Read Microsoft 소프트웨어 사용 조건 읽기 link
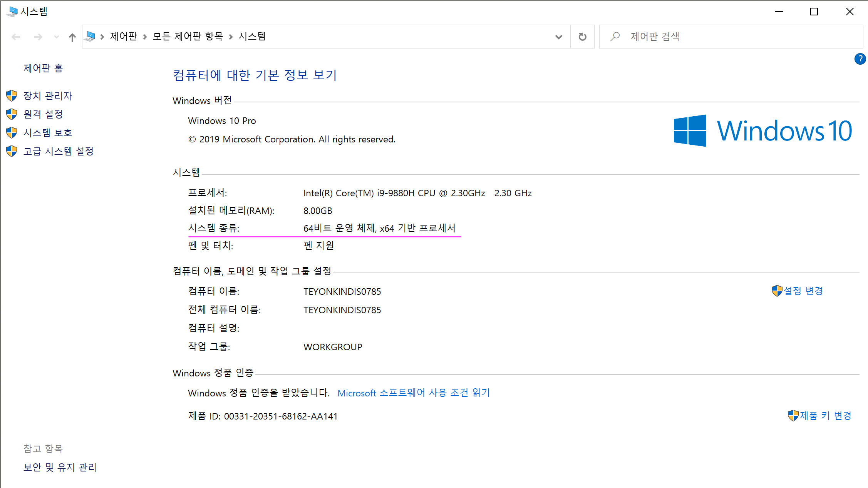Viewport: 868px width, 488px height. (x=414, y=393)
